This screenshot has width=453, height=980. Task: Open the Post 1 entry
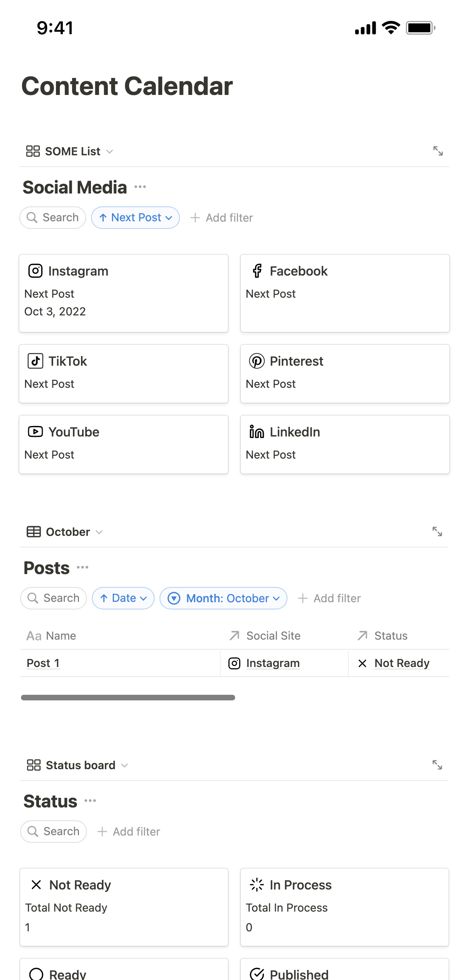point(43,663)
